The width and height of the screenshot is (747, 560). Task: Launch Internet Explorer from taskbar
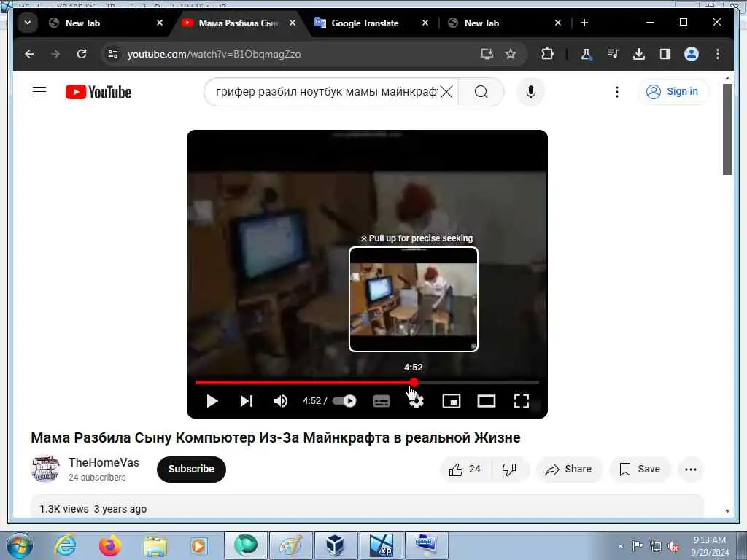(x=65, y=545)
